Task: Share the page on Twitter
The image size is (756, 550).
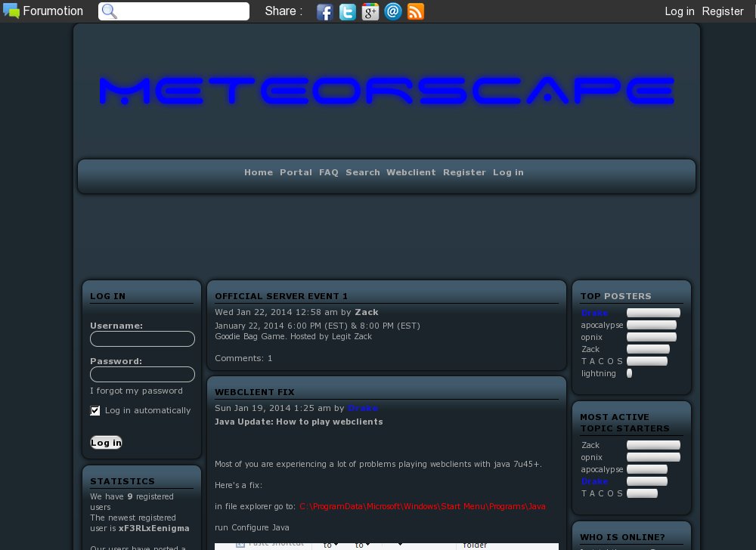Action: point(347,11)
